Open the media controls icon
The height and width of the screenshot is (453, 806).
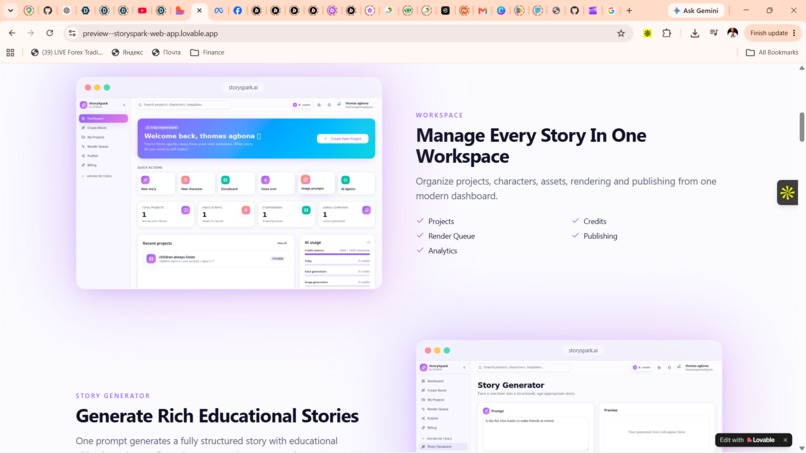[713, 33]
